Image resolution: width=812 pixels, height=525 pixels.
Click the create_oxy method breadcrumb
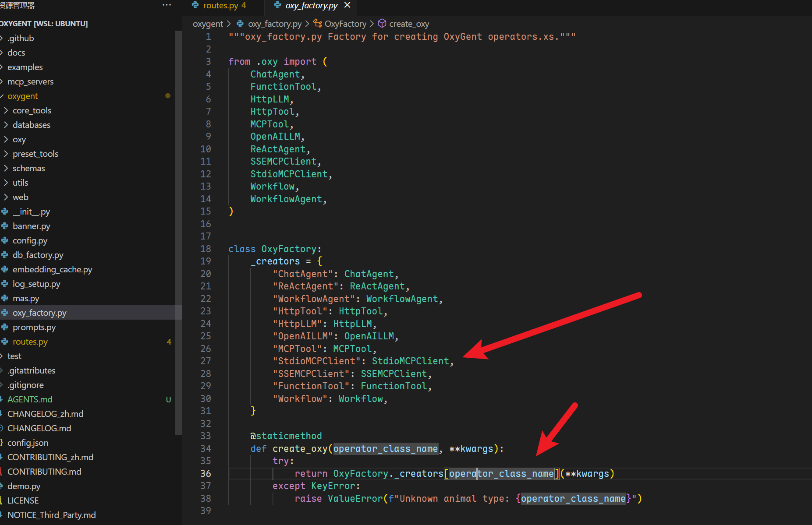[x=408, y=24]
